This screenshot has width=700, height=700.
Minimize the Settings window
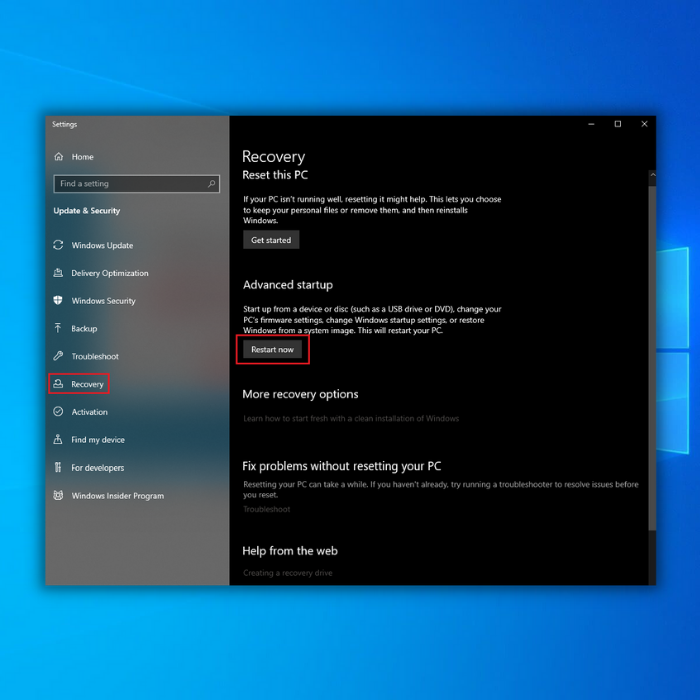[591, 124]
